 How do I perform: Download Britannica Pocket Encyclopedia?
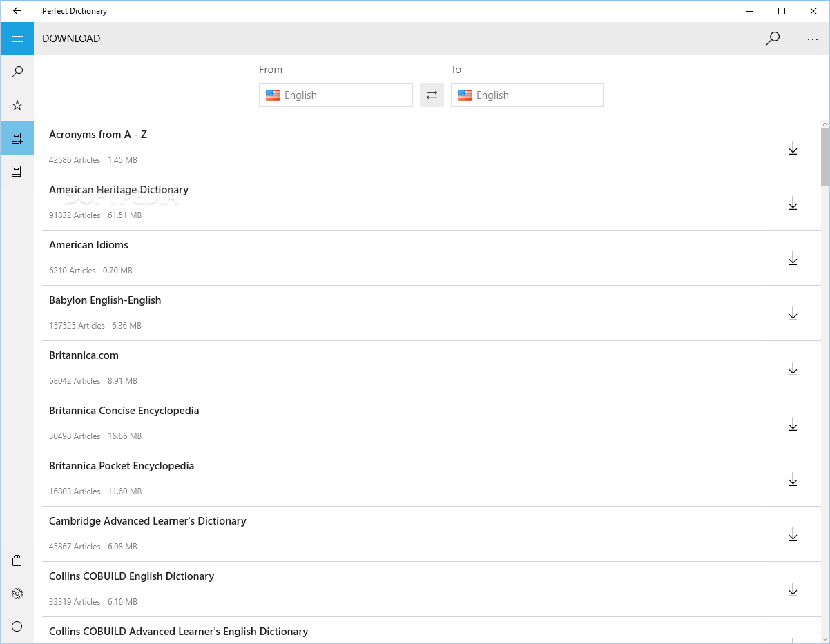click(793, 479)
